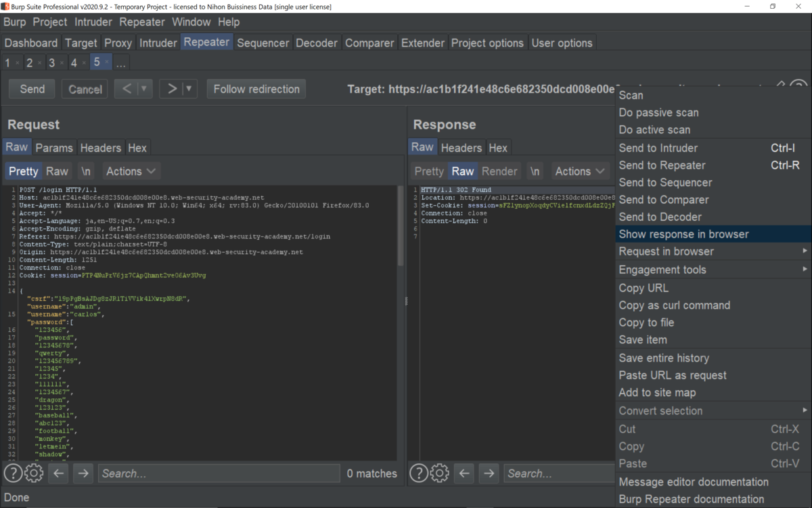812x508 pixels.
Task: Close repeater tab 1
Action: [18, 63]
